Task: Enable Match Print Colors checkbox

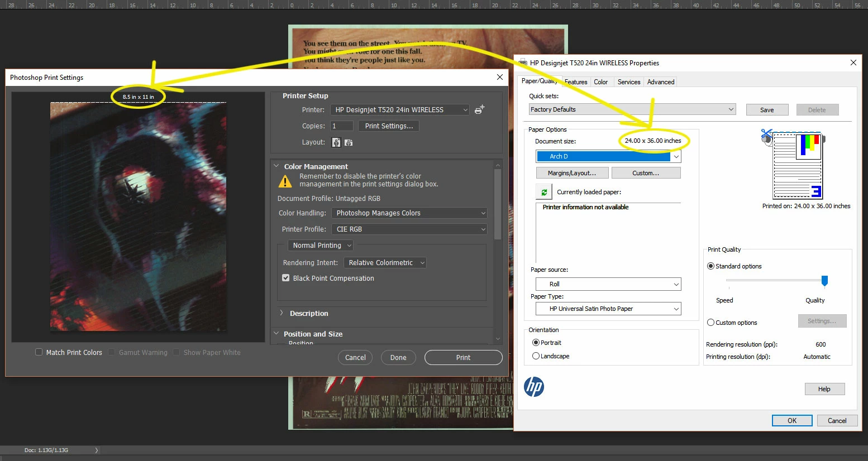Action: click(x=39, y=352)
